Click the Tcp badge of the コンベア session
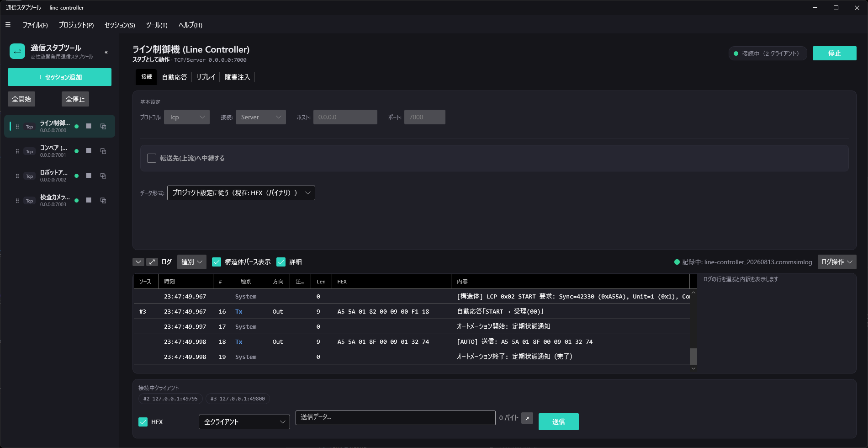 29,151
